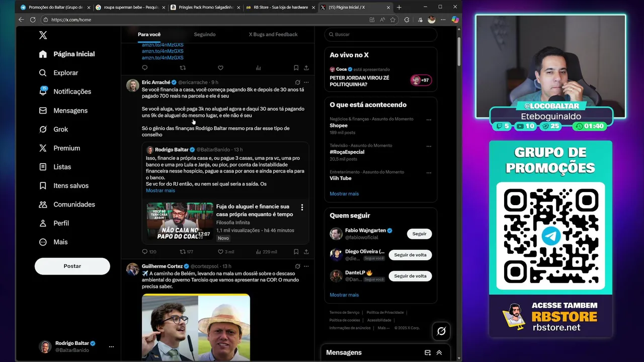Switch to the Seguindo tab

205,34
